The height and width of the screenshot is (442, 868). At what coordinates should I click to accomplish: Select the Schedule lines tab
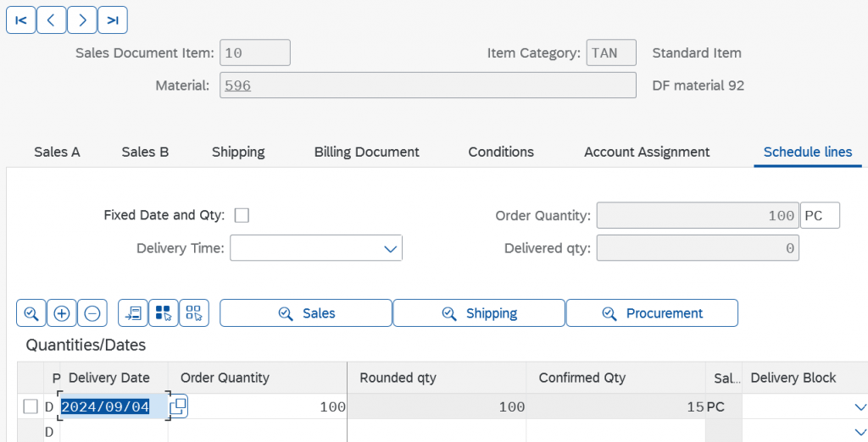808,152
